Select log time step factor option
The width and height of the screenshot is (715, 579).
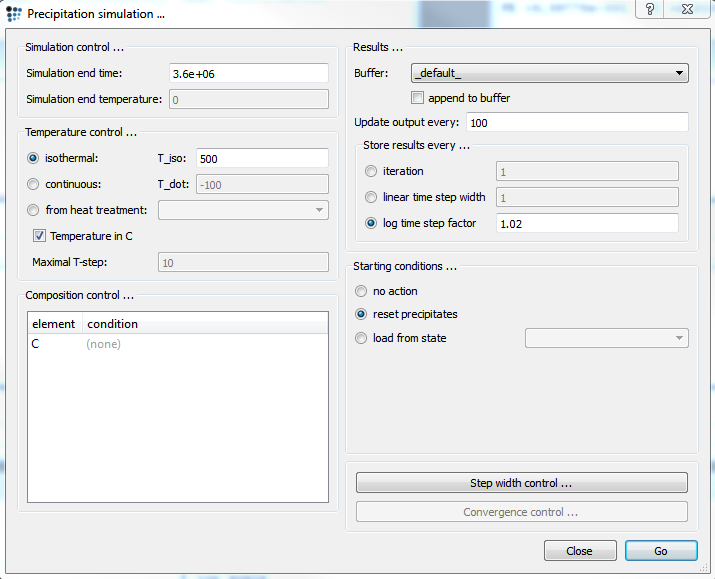tap(372, 223)
